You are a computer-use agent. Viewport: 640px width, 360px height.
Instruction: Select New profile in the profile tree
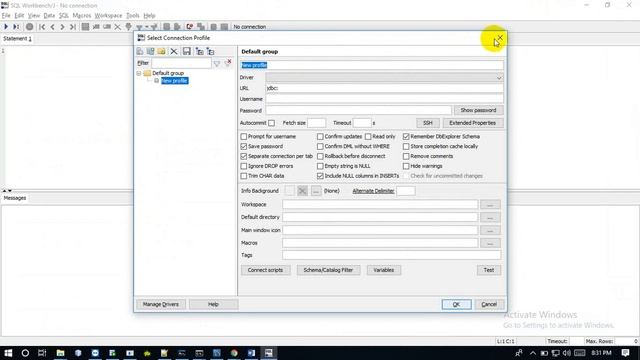click(x=174, y=81)
